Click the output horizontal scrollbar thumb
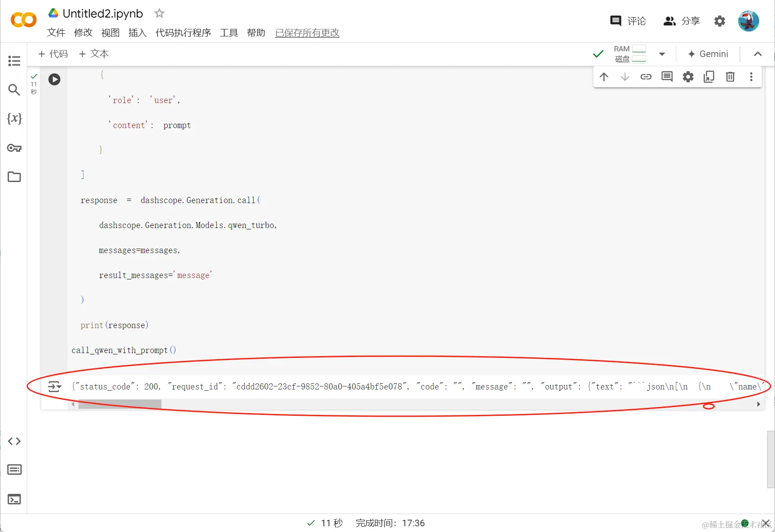Viewport: 775px width, 532px height. 120,404
